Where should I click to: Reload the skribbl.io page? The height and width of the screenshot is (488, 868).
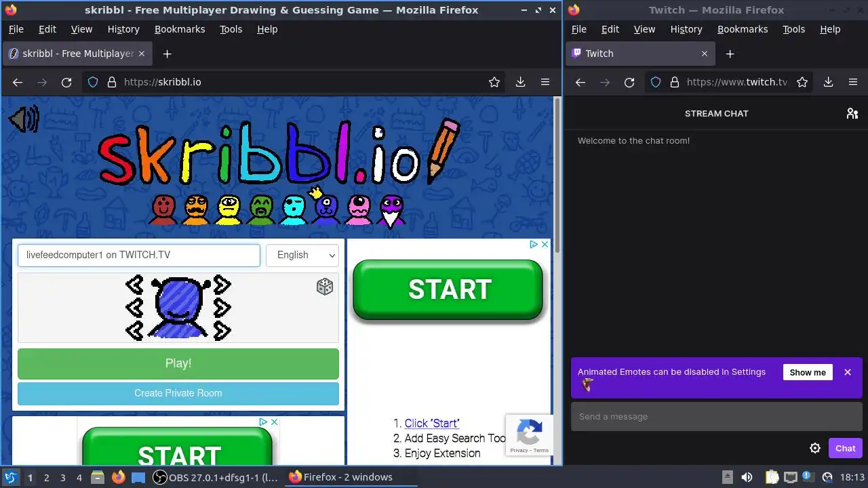click(66, 82)
